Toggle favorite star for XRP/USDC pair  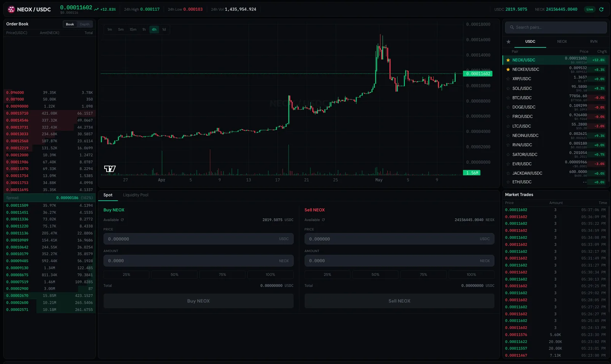click(x=508, y=79)
